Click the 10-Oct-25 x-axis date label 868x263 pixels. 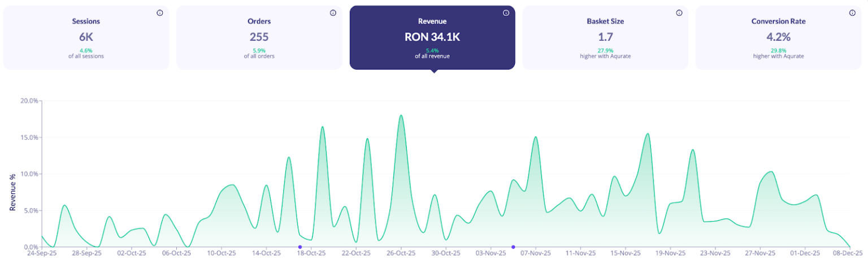pos(222,254)
